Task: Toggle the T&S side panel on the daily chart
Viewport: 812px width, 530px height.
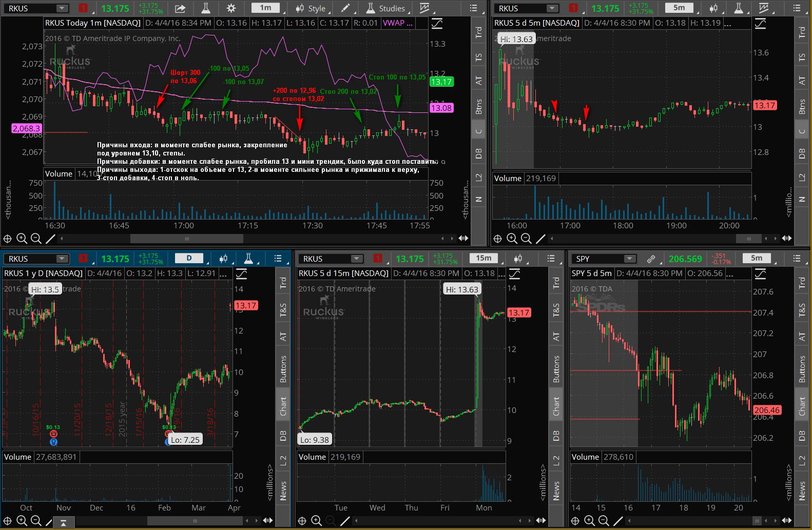Action: tap(283, 310)
